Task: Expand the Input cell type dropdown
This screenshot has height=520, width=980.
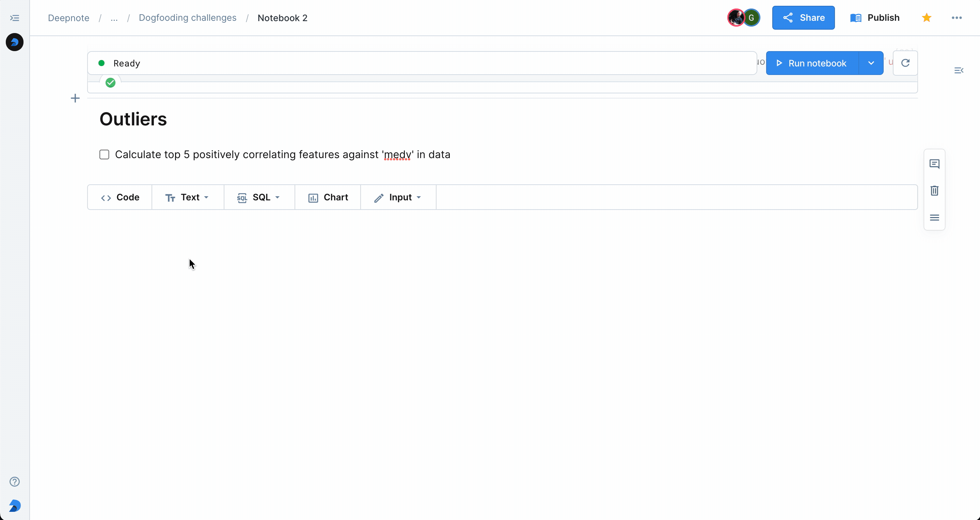Action: click(x=420, y=197)
